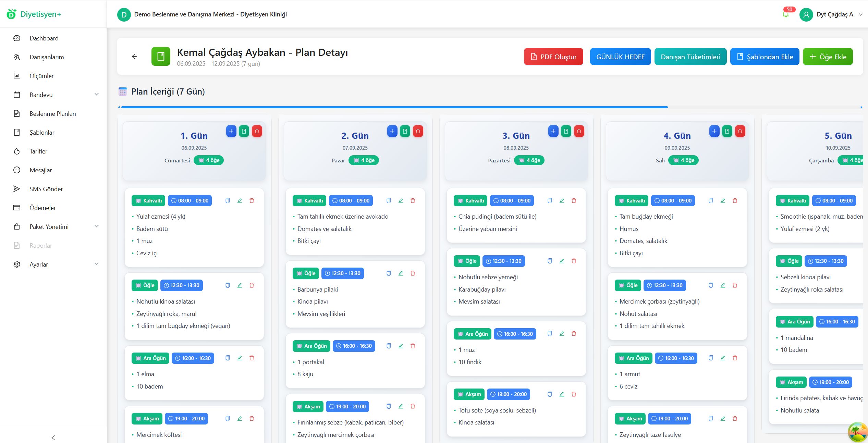Click the green template icon on 2. Gün
Screen dimensions: 868x443
pos(405,131)
